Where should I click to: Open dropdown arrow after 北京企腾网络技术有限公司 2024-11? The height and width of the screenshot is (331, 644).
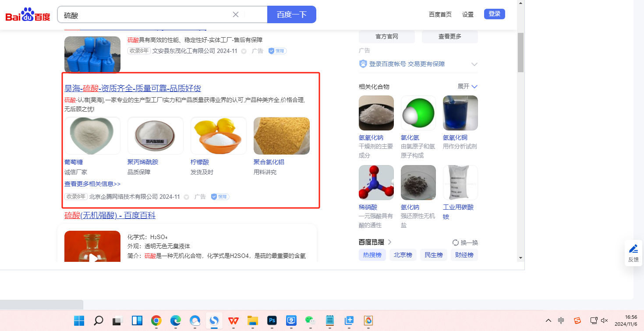point(186,197)
